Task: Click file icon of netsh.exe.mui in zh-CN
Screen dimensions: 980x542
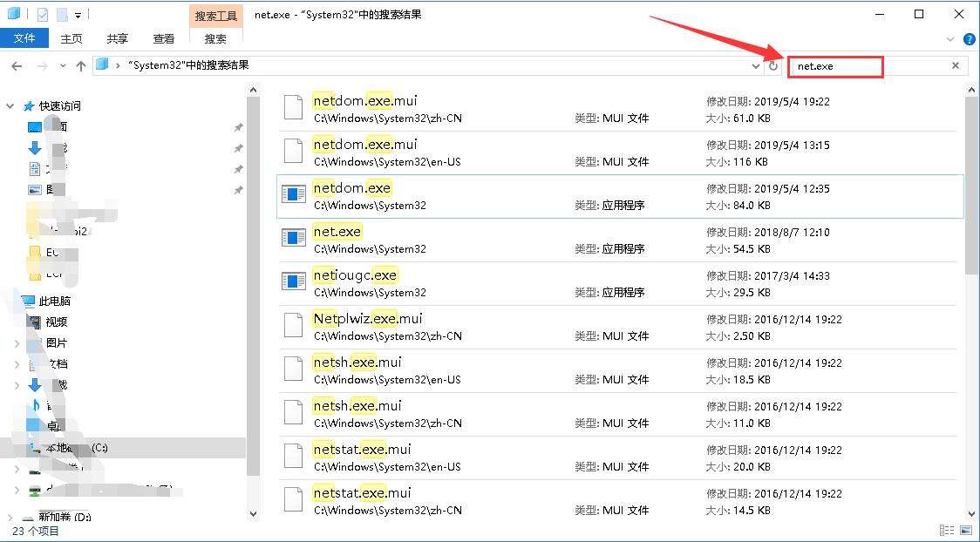Action: tap(293, 412)
